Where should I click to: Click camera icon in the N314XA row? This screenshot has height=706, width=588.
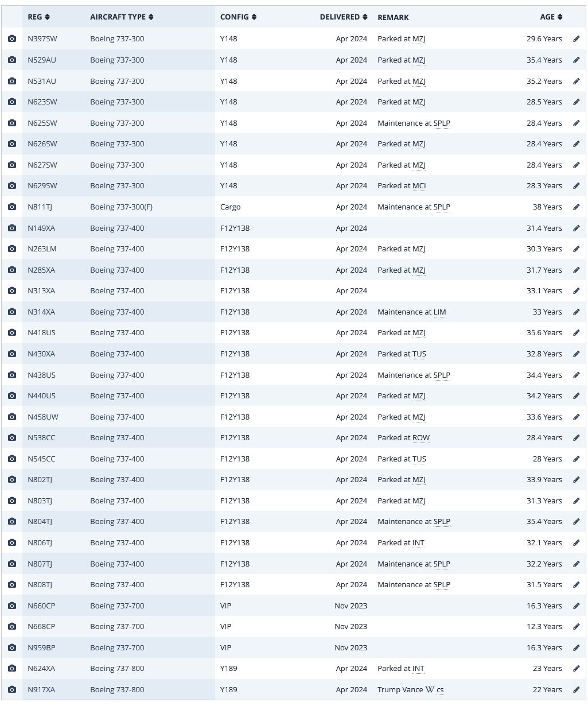12,312
